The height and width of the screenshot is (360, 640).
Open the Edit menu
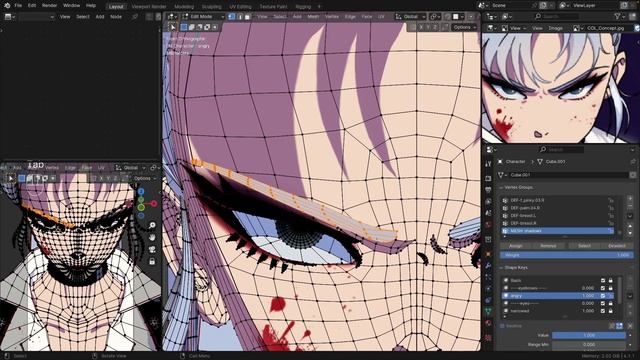(x=32, y=6)
